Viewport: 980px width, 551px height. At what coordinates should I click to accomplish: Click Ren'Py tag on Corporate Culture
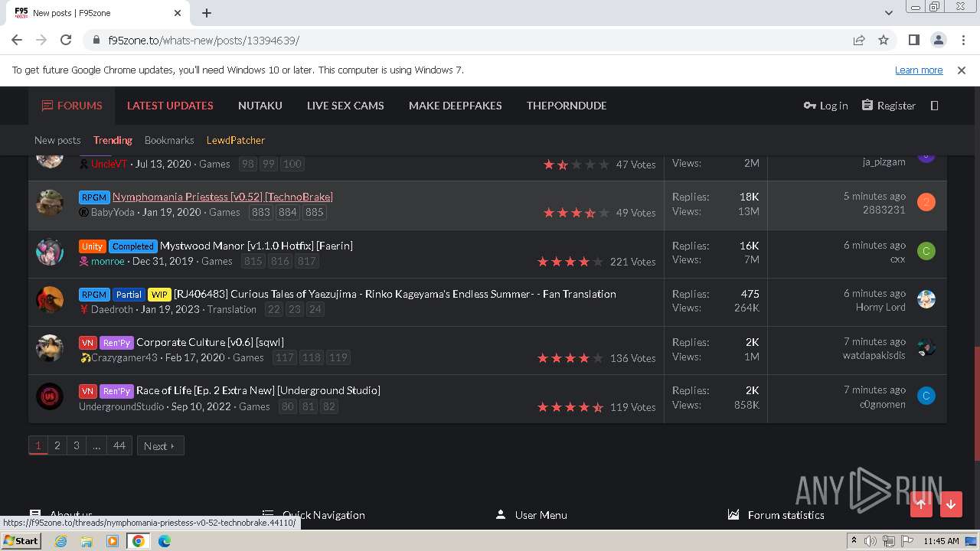point(116,342)
